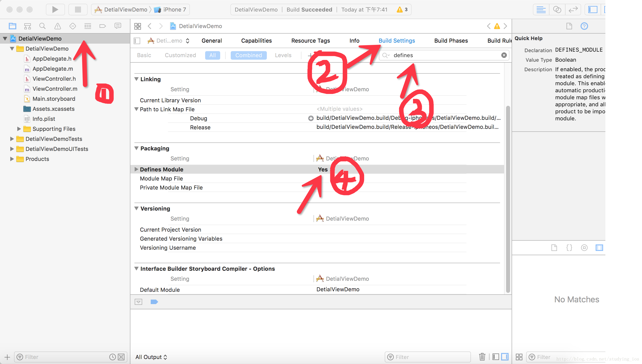Run the project with the Play button
The width and height of the screenshot is (642, 364).
[55, 10]
